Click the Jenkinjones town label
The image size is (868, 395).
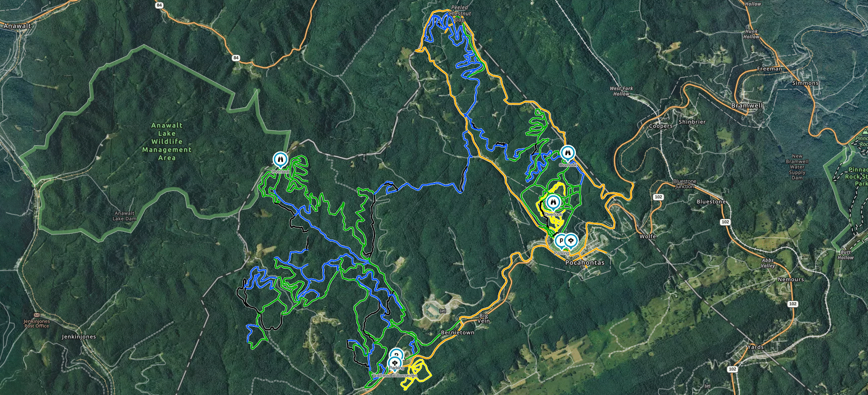(79, 337)
